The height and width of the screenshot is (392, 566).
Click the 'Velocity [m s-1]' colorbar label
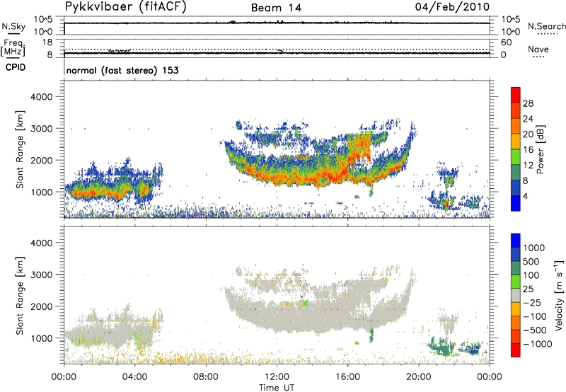point(558,295)
